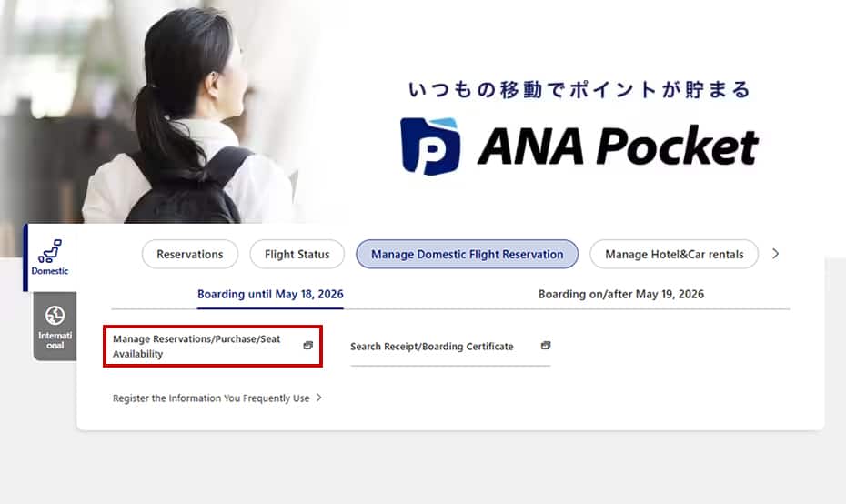
Task: Click chevron after Register the Information link
Action: coord(319,398)
